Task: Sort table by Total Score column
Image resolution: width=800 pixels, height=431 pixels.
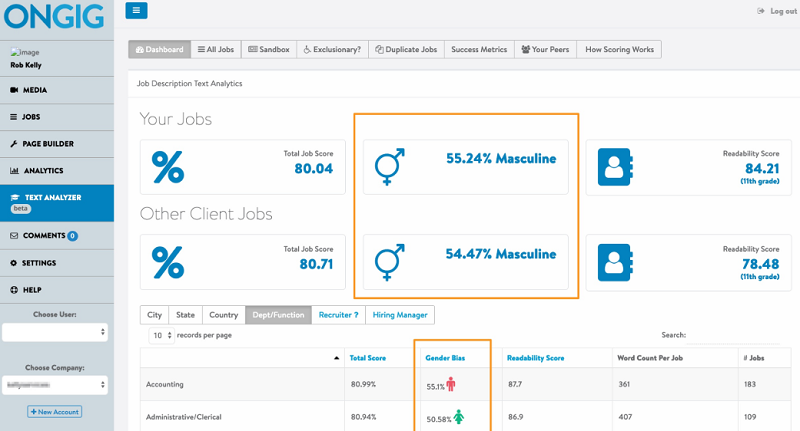Action: pos(367,357)
